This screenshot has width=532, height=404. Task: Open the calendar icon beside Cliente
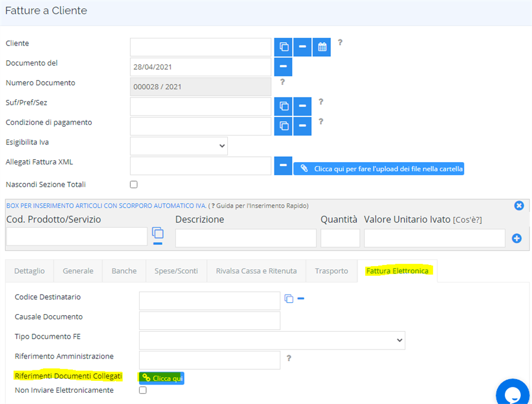tap(322, 47)
